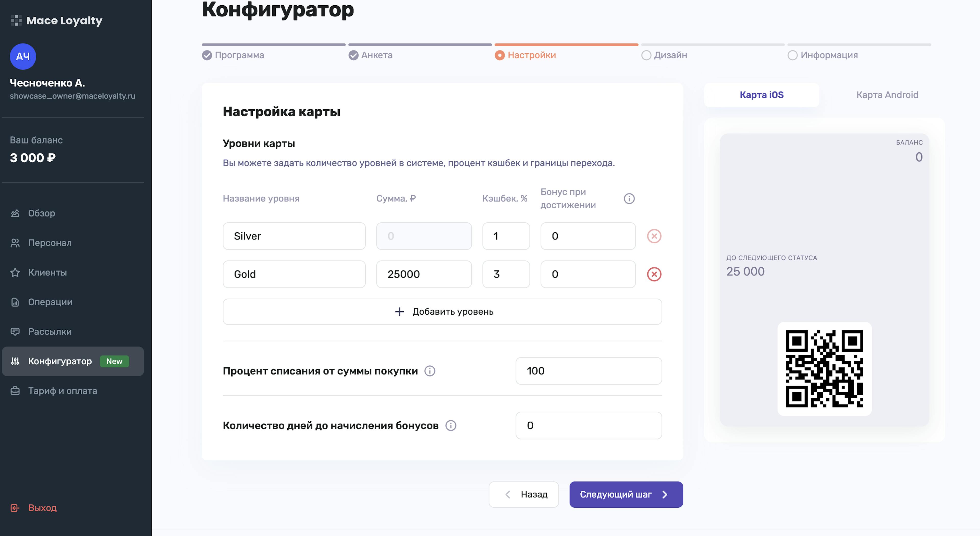The height and width of the screenshot is (536, 980).
Task: Open Тариф и оплата via its icon
Action: tap(15, 391)
